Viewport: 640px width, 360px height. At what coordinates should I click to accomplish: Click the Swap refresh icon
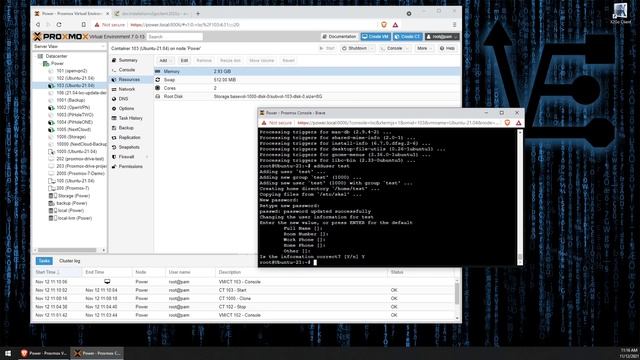coord(158,80)
